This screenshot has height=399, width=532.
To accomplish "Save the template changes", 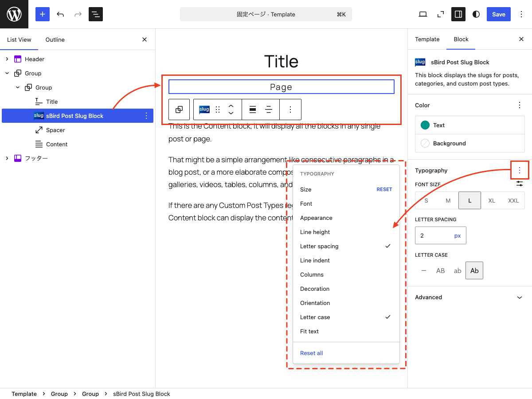I will pos(499,14).
